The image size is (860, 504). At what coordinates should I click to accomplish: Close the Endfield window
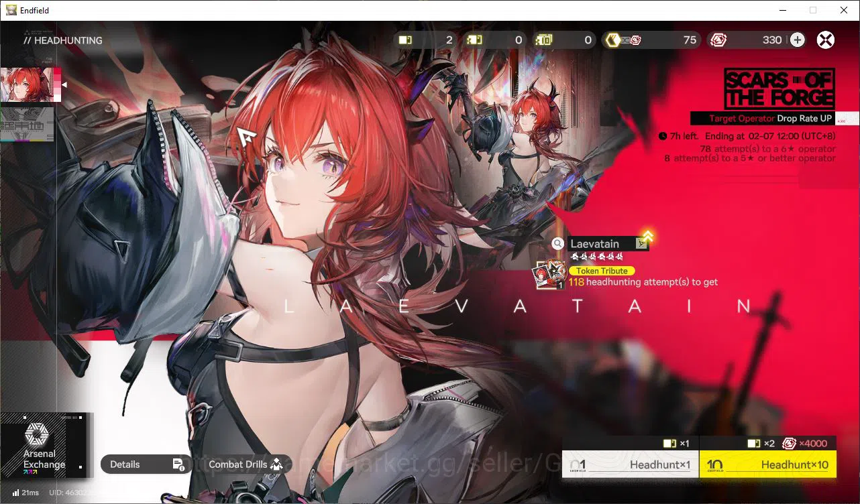pyautogui.click(x=844, y=10)
